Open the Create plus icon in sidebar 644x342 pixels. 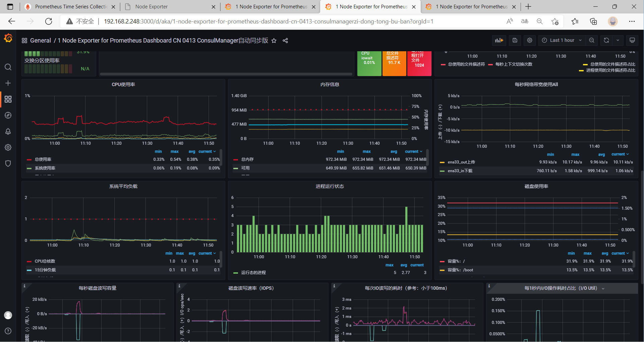8,83
